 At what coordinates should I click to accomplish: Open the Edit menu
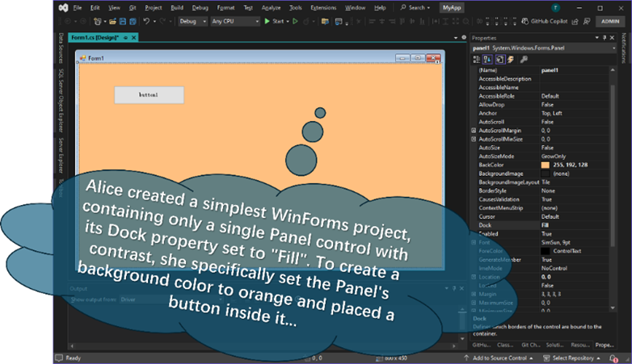[x=95, y=7]
